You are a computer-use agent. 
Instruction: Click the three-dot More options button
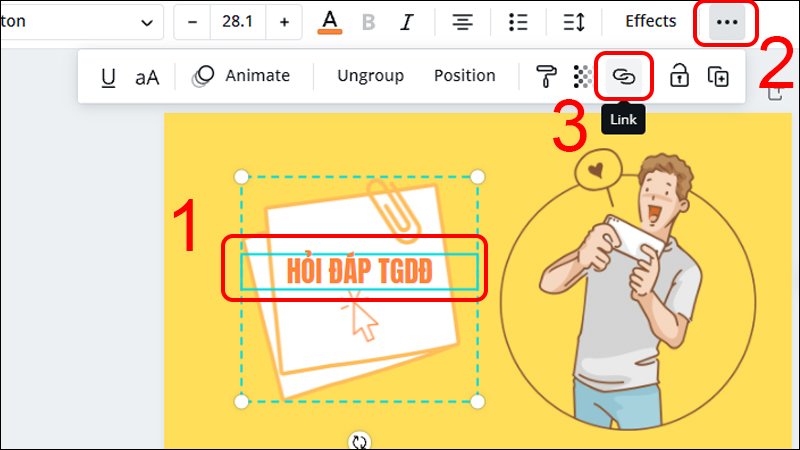click(726, 22)
